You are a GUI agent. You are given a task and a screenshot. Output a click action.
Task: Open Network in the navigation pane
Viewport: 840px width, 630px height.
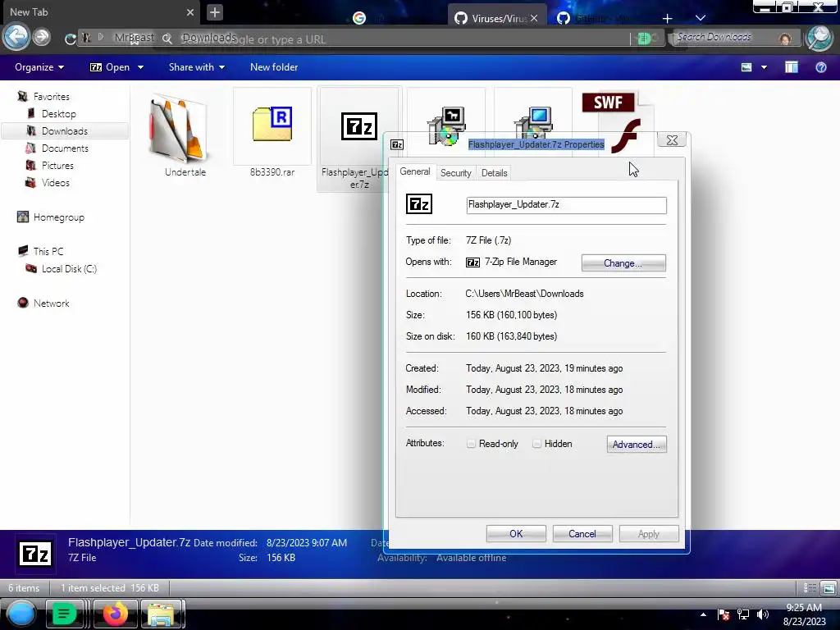click(52, 304)
